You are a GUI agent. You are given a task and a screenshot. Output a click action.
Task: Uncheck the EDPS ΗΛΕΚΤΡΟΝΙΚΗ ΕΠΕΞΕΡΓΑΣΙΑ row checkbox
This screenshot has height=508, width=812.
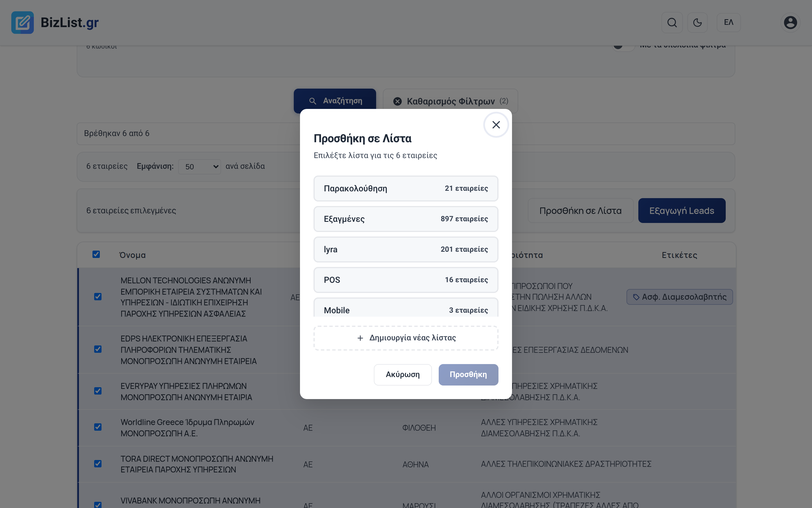tap(98, 349)
